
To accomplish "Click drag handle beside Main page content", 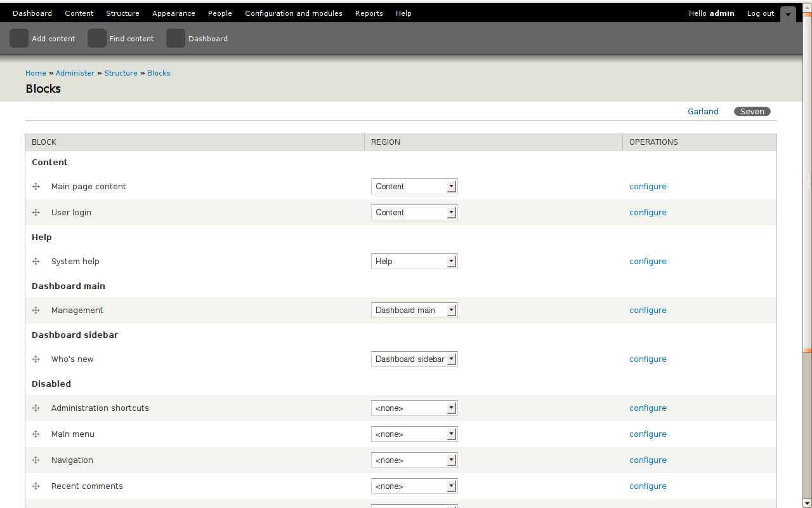I will [x=36, y=187].
